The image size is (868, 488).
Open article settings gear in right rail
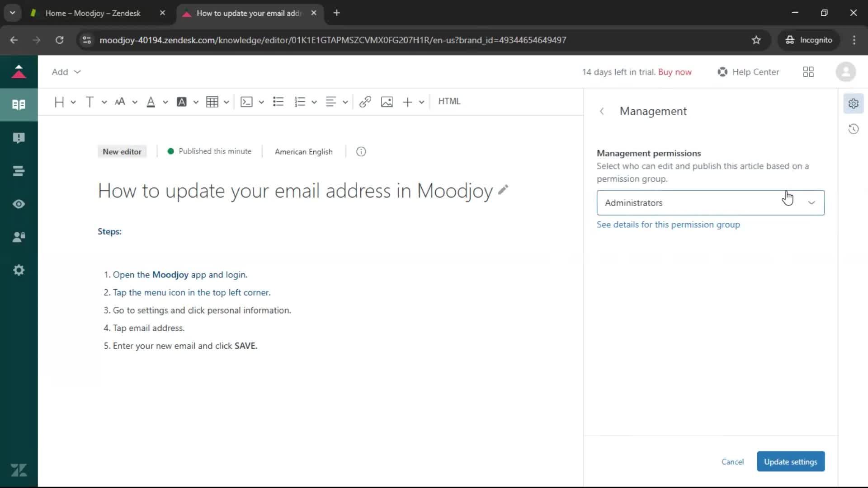(854, 103)
